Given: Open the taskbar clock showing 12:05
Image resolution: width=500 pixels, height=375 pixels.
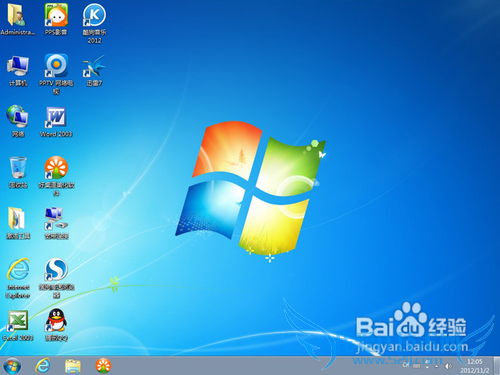Looking at the screenshot, I should [x=475, y=366].
